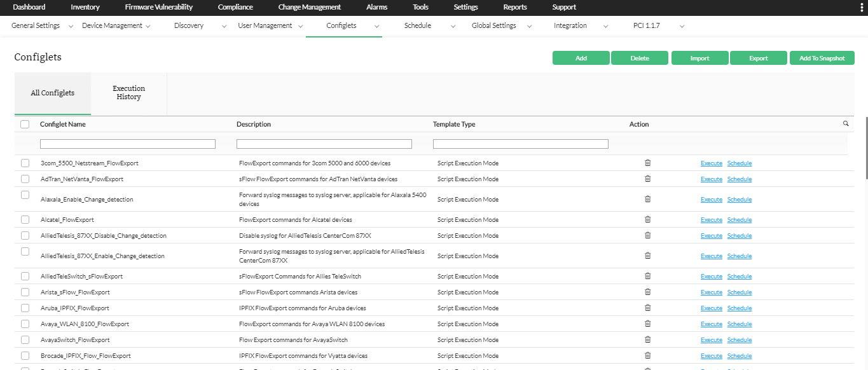Screen dimensions: 868x370
Task: Switch to the Execution History tab
Action: tap(128, 93)
